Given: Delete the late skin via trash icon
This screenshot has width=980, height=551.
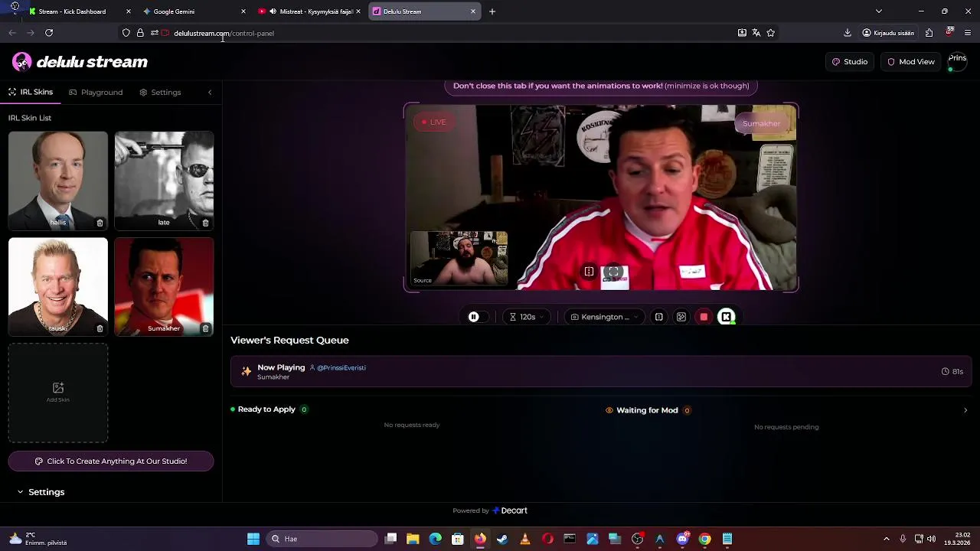Looking at the screenshot, I should pos(205,223).
